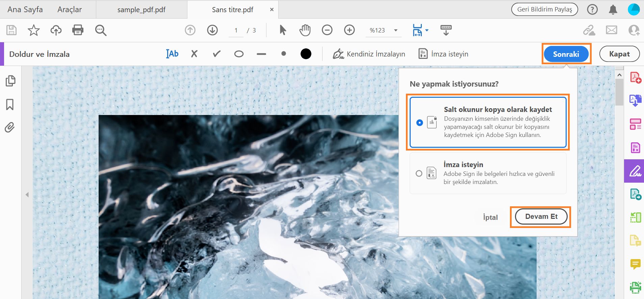Click İmza isteyin in the toolbar
This screenshot has height=299, width=644.
(443, 54)
